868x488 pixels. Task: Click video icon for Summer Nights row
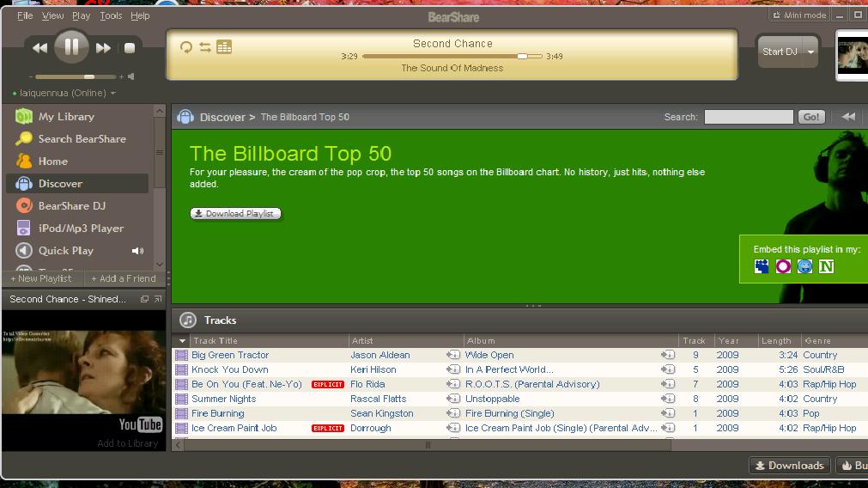tap(181, 399)
